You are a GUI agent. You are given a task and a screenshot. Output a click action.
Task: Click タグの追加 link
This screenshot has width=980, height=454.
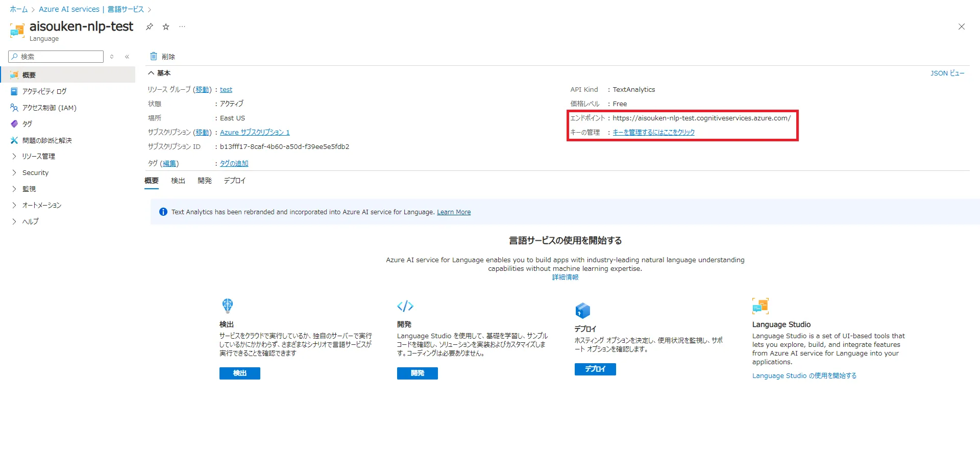234,163
